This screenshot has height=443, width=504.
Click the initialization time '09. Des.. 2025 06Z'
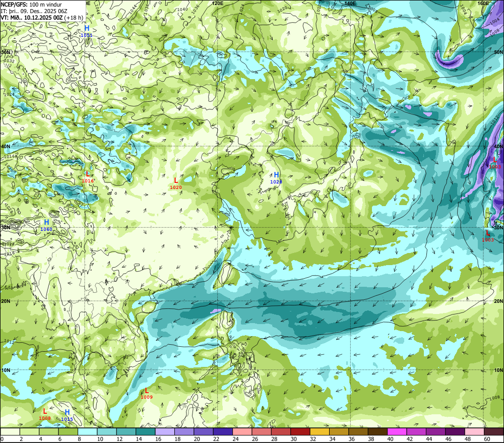(x=44, y=11)
